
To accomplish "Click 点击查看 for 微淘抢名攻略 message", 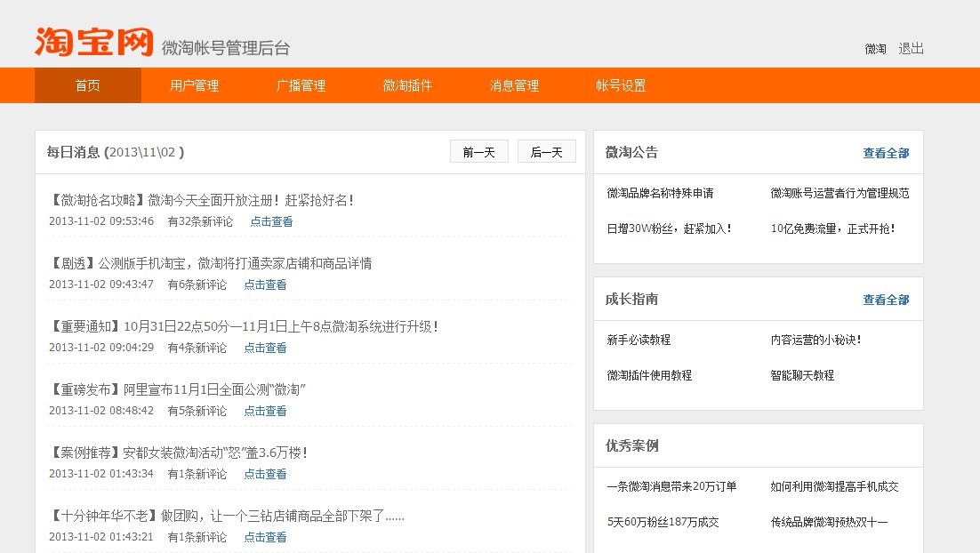I will tap(271, 221).
